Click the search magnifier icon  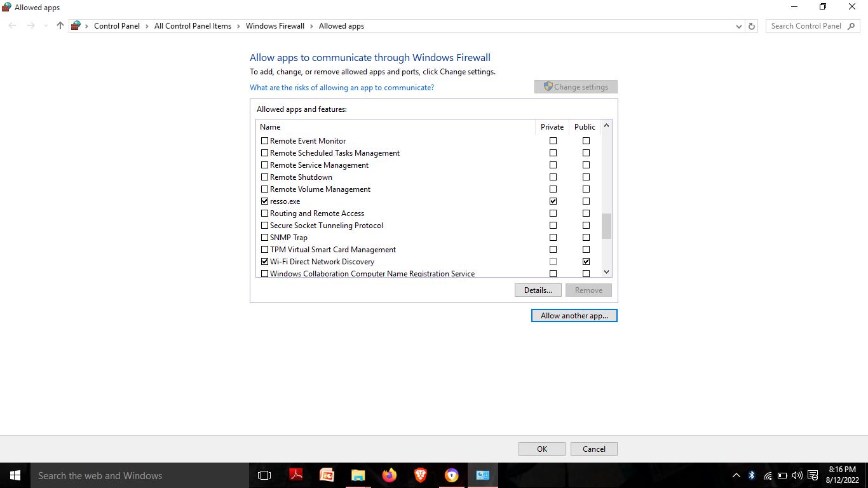pos(852,26)
